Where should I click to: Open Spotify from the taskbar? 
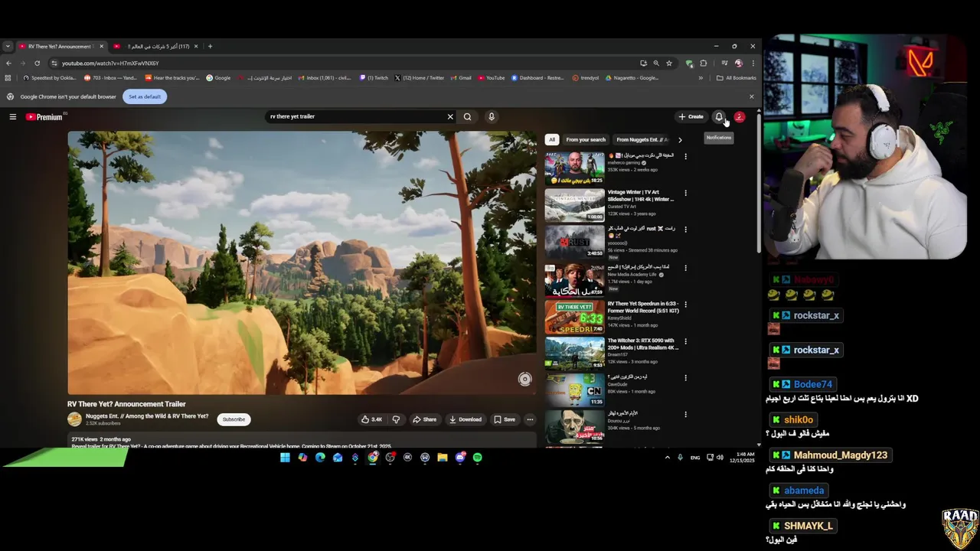pyautogui.click(x=477, y=458)
